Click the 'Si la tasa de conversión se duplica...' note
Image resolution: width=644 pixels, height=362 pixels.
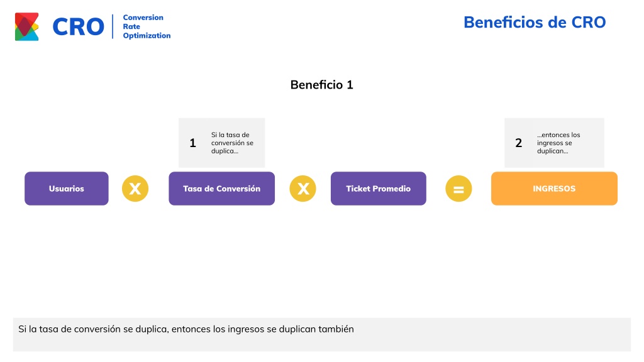coord(232,143)
